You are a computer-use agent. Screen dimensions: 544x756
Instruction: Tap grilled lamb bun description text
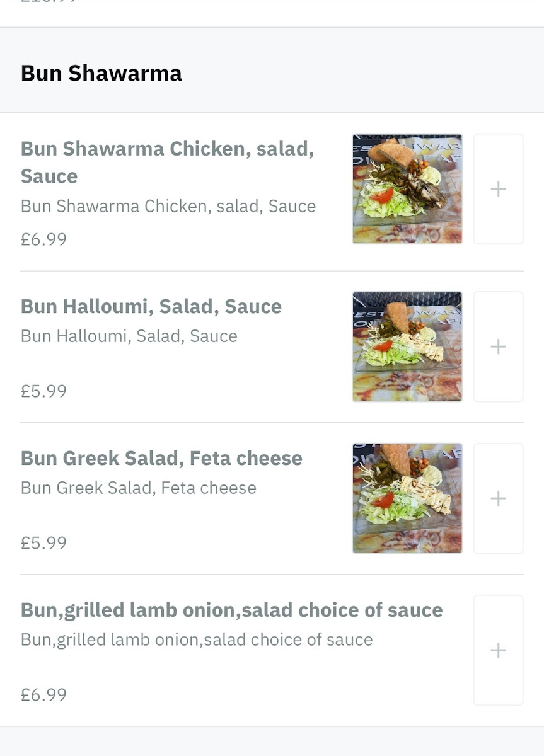197,640
